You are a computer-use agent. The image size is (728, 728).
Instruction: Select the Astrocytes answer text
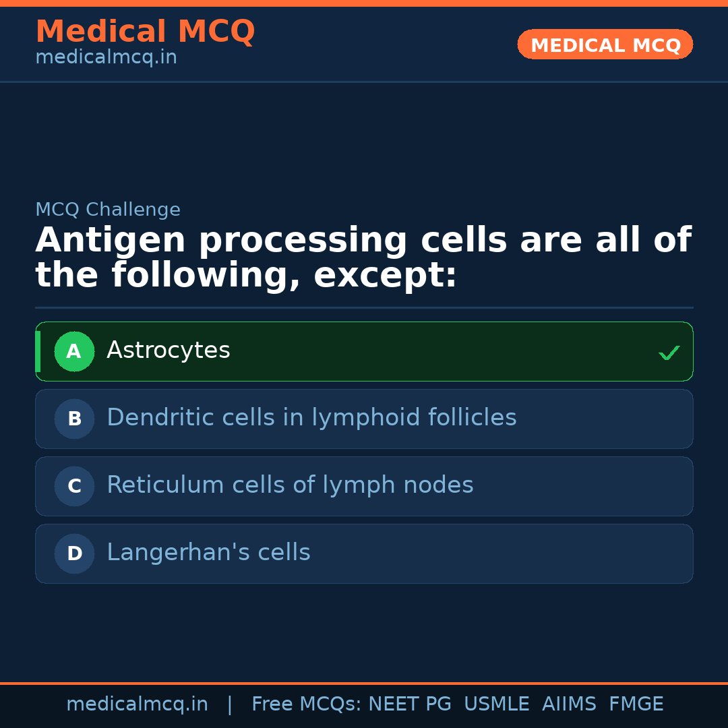pyautogui.click(x=169, y=351)
